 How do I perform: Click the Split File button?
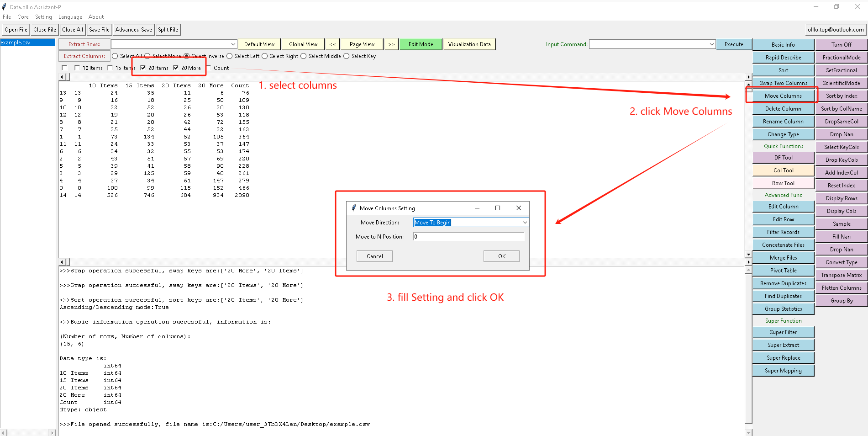click(168, 30)
